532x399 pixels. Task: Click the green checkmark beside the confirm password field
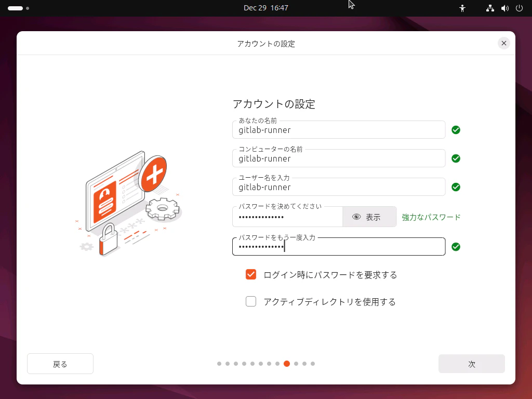click(456, 247)
